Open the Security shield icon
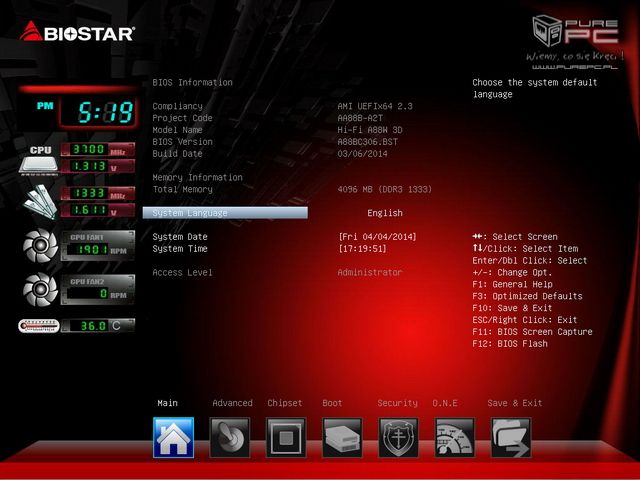 [x=398, y=438]
